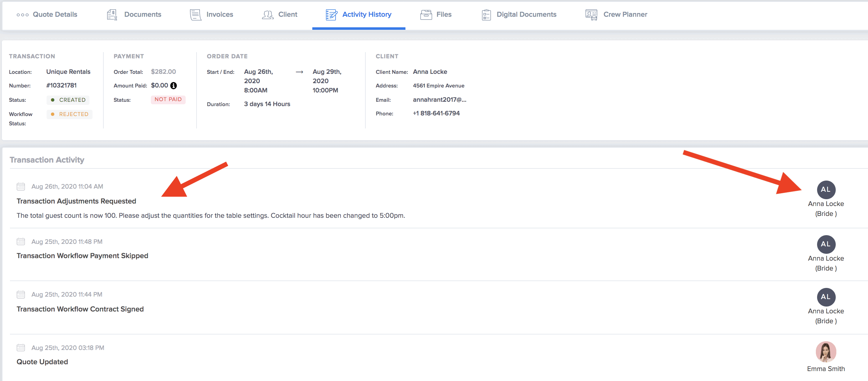Click phone number +1 818-641-6794
868x381 pixels.
pos(436,114)
